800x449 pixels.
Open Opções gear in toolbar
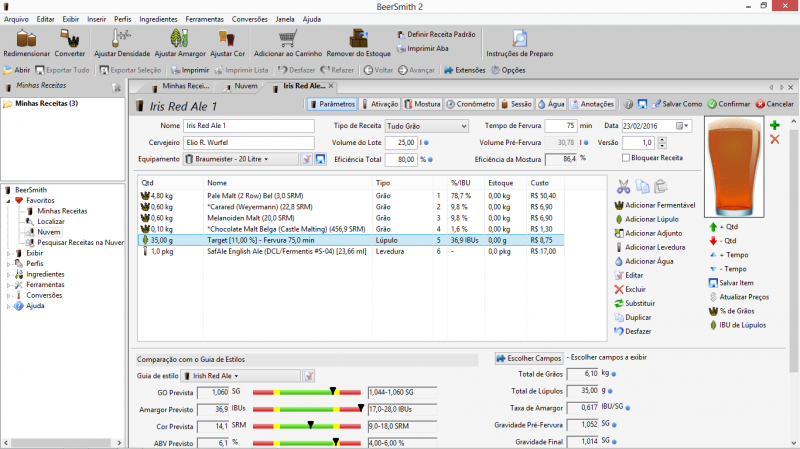(508, 70)
